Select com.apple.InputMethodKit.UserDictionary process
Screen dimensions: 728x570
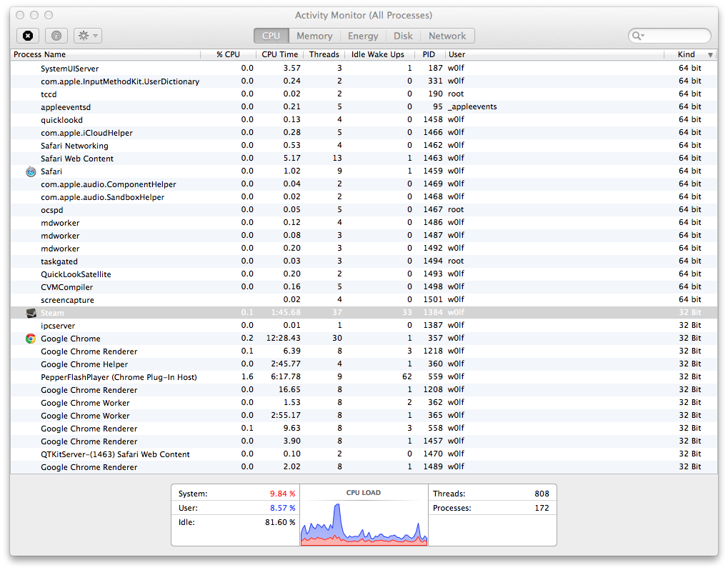click(x=364, y=81)
